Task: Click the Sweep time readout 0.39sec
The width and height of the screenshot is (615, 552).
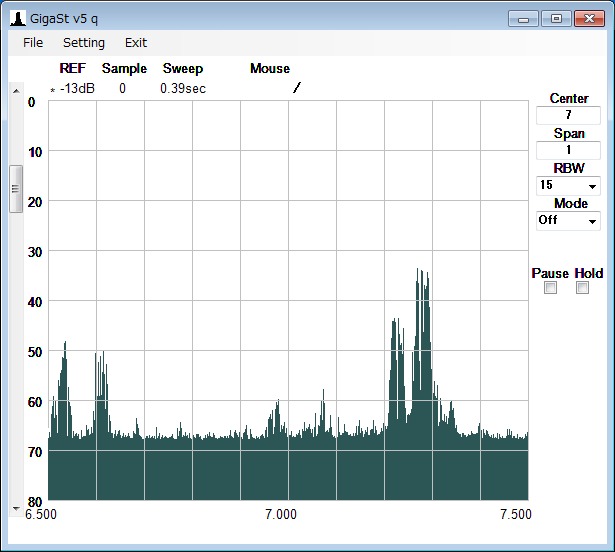Action: [183, 88]
